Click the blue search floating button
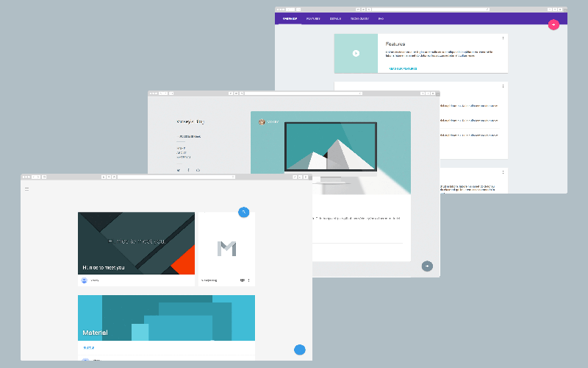This screenshot has height=368, width=588. pyautogui.click(x=244, y=212)
